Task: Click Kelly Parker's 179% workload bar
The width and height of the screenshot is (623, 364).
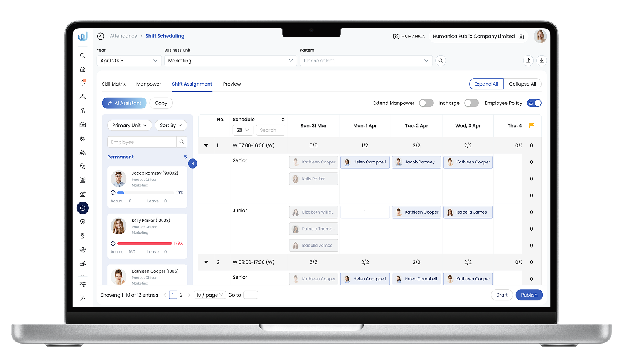Action: point(144,243)
